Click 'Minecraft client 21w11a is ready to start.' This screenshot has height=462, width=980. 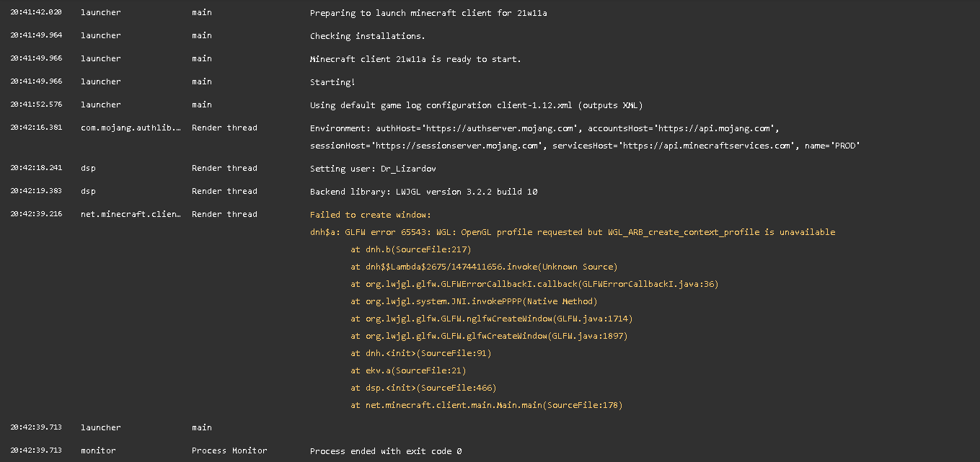pos(415,59)
